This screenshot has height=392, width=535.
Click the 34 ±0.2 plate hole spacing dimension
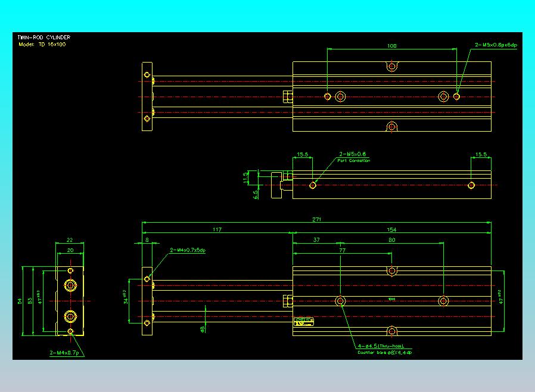point(125,297)
